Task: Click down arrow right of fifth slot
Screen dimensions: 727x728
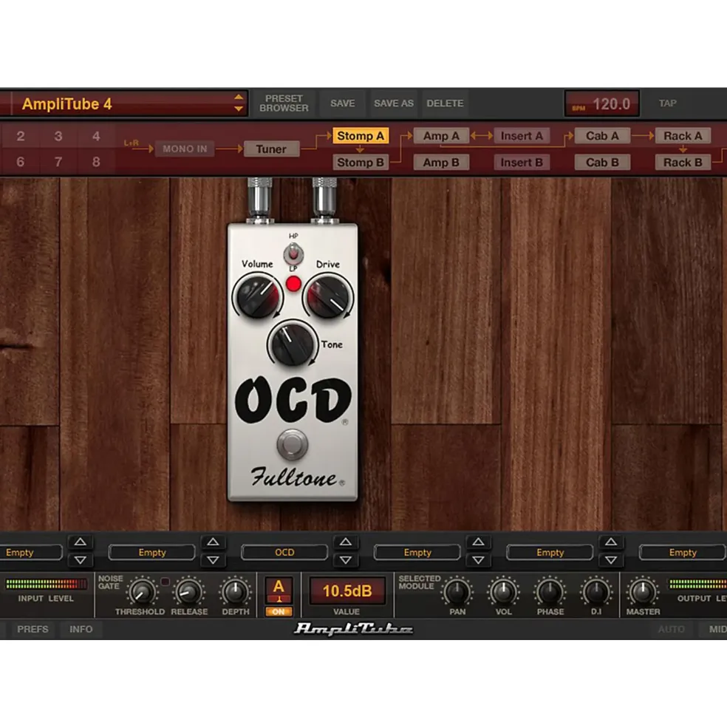Action: coord(611,560)
